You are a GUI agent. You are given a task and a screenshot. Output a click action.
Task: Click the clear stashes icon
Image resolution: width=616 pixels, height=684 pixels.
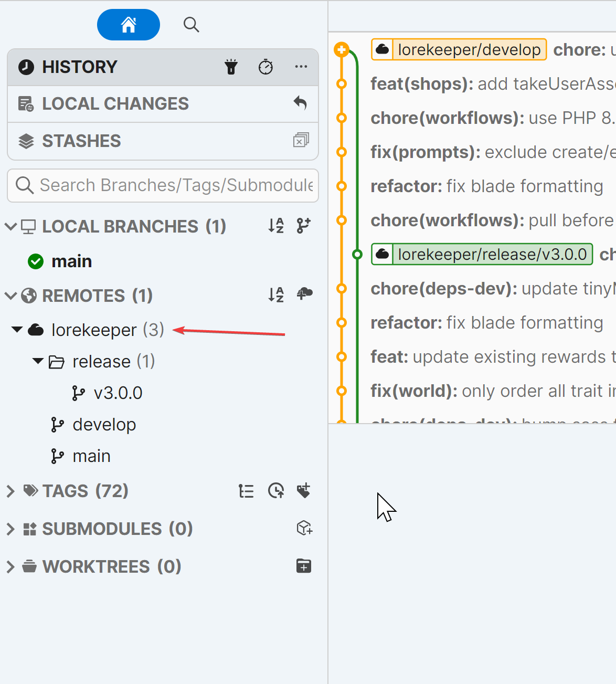click(301, 140)
